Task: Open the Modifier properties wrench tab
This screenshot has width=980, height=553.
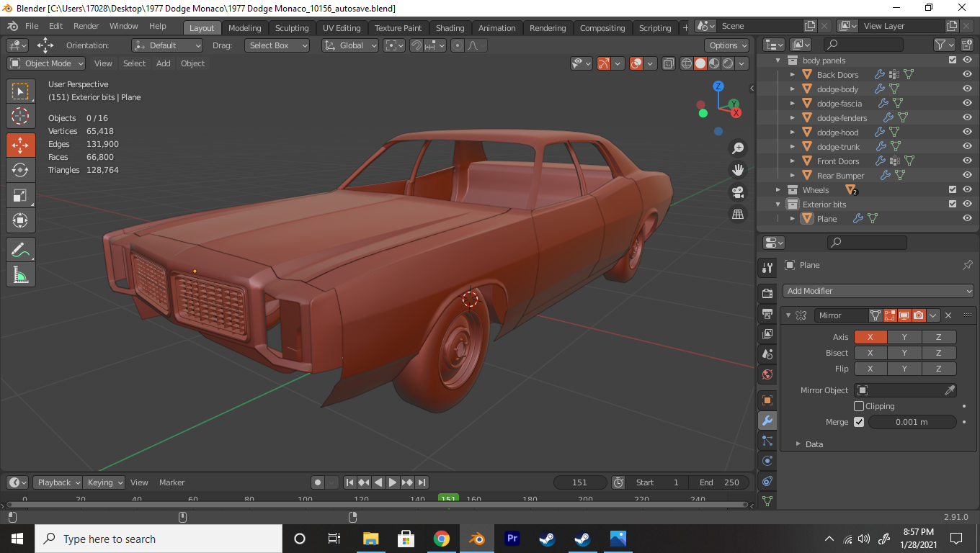Action: (767, 421)
